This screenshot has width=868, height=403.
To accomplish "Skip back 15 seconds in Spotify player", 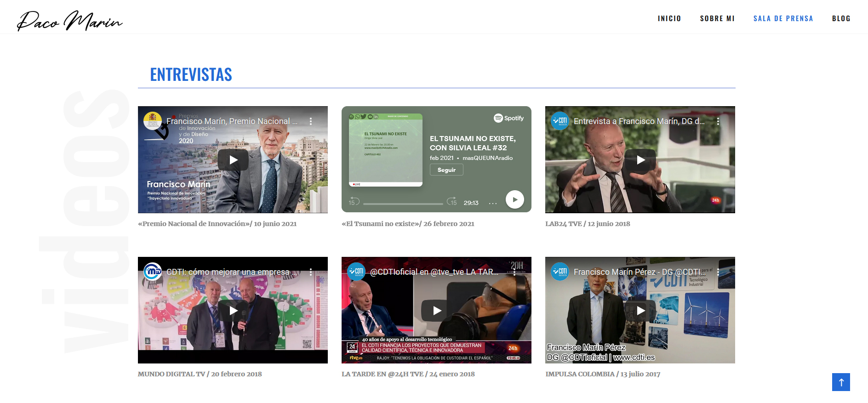I will tap(354, 201).
